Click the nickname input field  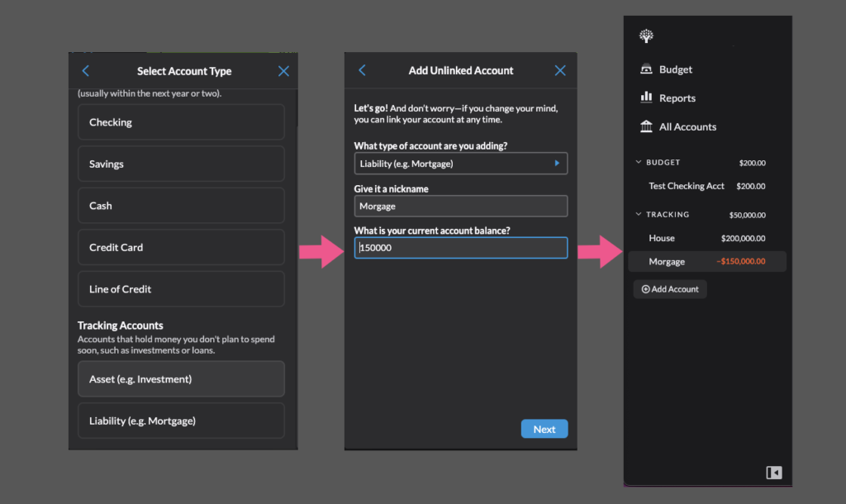coord(460,207)
